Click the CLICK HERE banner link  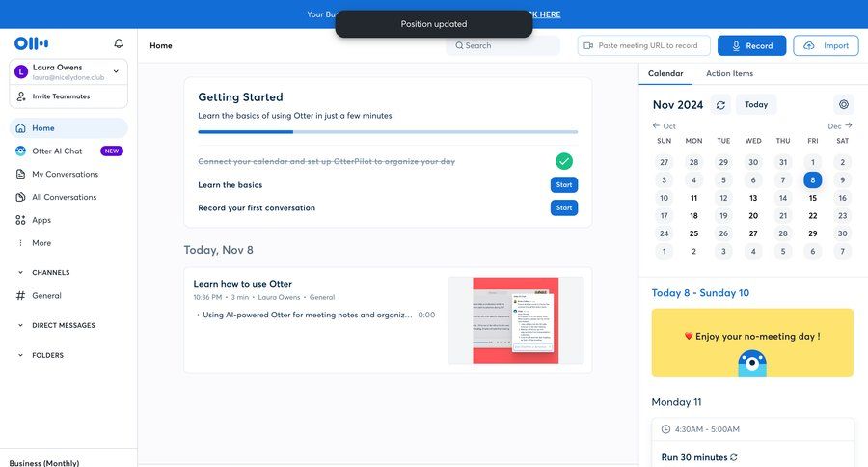coord(545,14)
